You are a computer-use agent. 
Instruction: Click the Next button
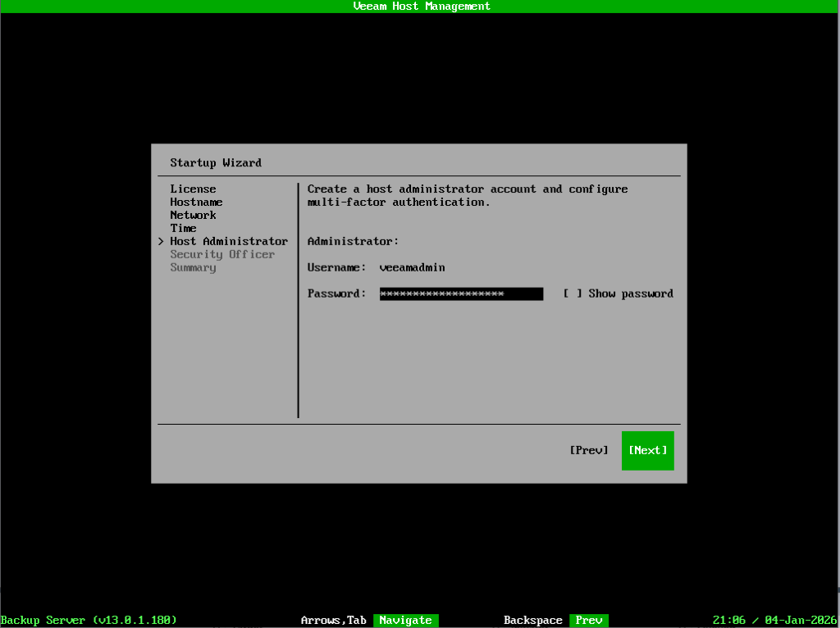[x=647, y=450]
